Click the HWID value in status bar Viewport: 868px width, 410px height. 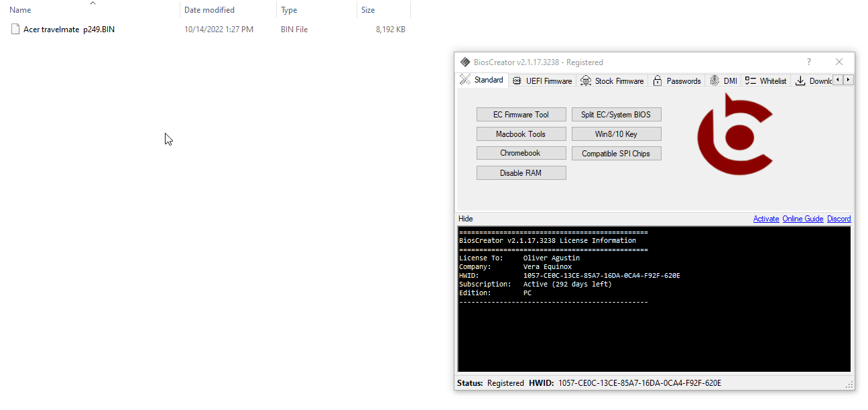[x=639, y=383]
